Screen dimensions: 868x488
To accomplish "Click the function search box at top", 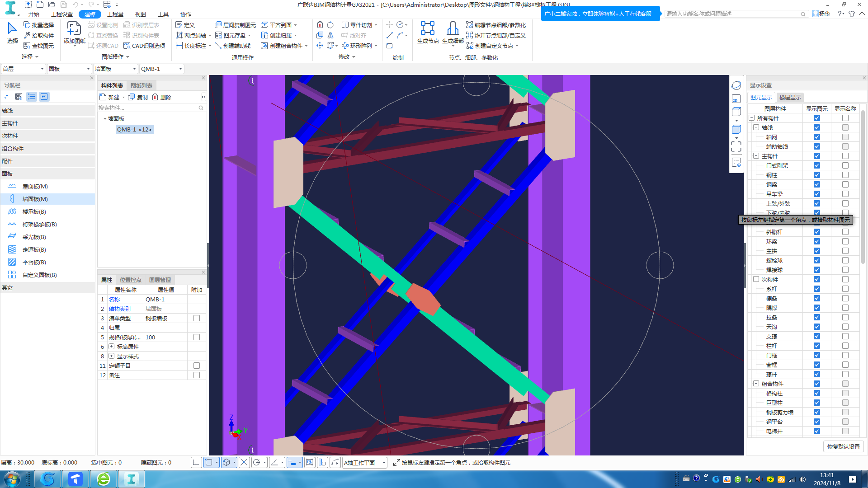I will pyautogui.click(x=736, y=14).
